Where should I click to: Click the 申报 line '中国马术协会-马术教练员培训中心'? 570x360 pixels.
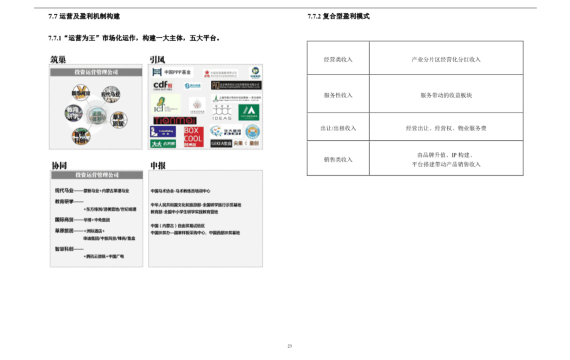point(180,191)
